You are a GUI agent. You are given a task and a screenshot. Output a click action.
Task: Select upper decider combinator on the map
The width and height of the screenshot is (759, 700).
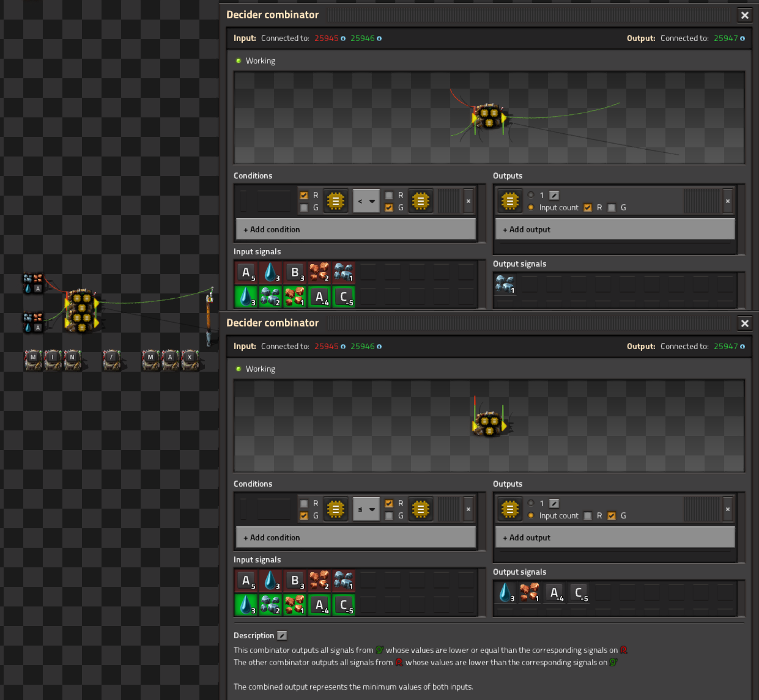pos(81,300)
